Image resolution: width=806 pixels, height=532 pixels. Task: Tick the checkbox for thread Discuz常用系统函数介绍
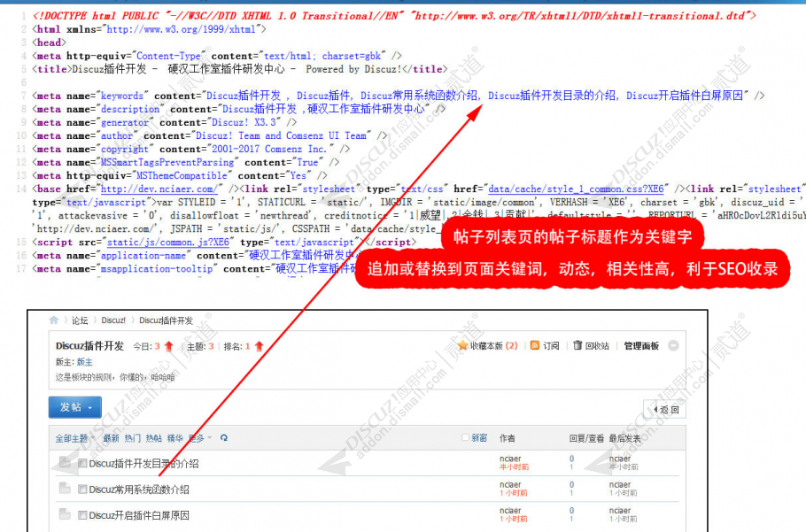82,490
